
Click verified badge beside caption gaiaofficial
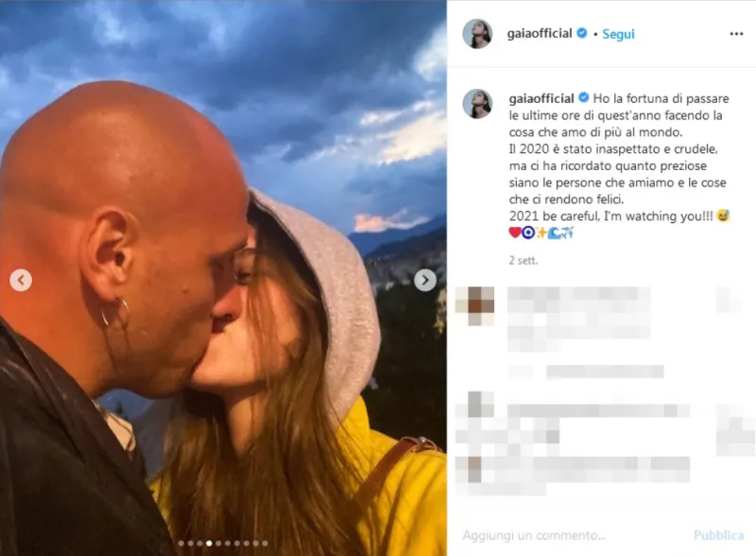click(x=583, y=98)
